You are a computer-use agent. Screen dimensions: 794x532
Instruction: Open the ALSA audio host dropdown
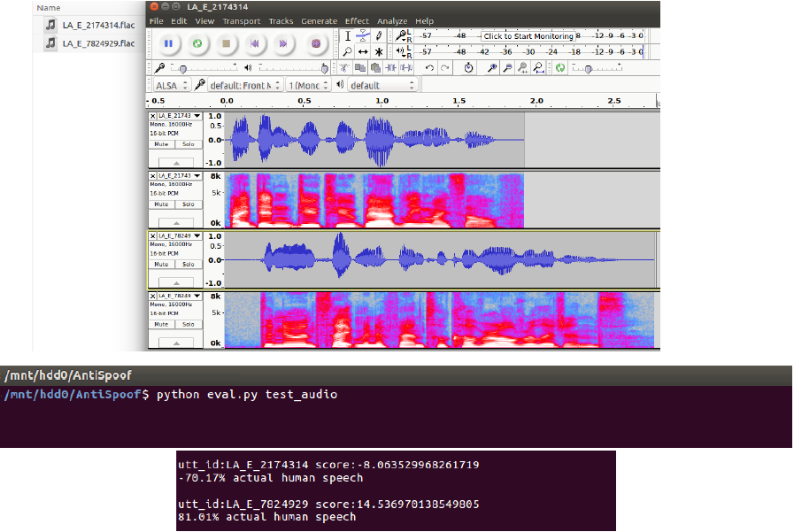(170, 85)
